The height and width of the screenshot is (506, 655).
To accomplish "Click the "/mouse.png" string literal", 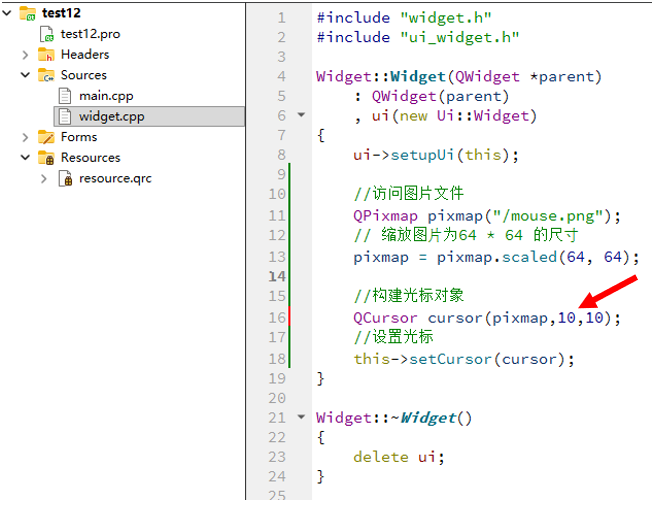I will tap(548, 216).
